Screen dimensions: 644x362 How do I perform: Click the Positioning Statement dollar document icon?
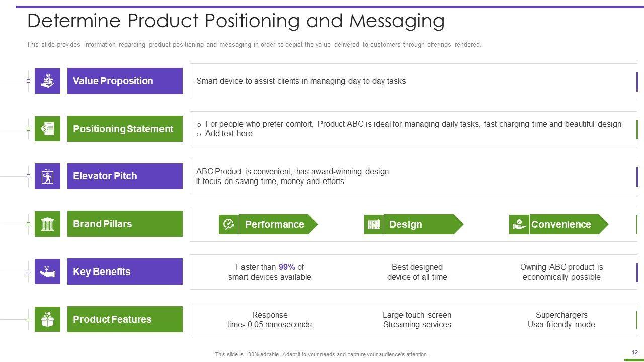tap(47, 129)
